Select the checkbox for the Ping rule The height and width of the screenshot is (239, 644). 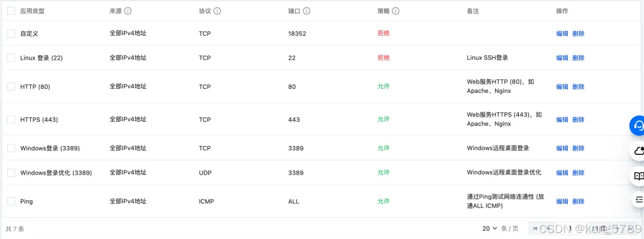pos(11,201)
